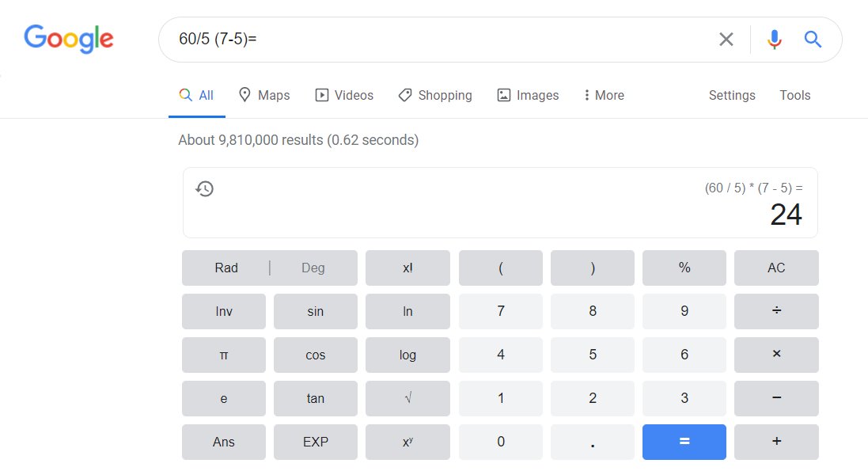Start voice search with the microphone icon
868x471 pixels.
pos(774,40)
